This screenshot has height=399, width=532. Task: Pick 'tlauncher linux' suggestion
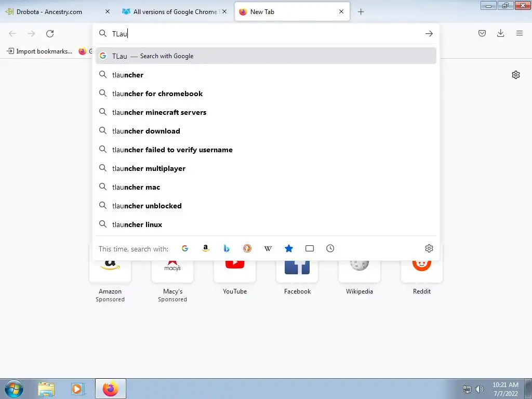(x=265, y=224)
